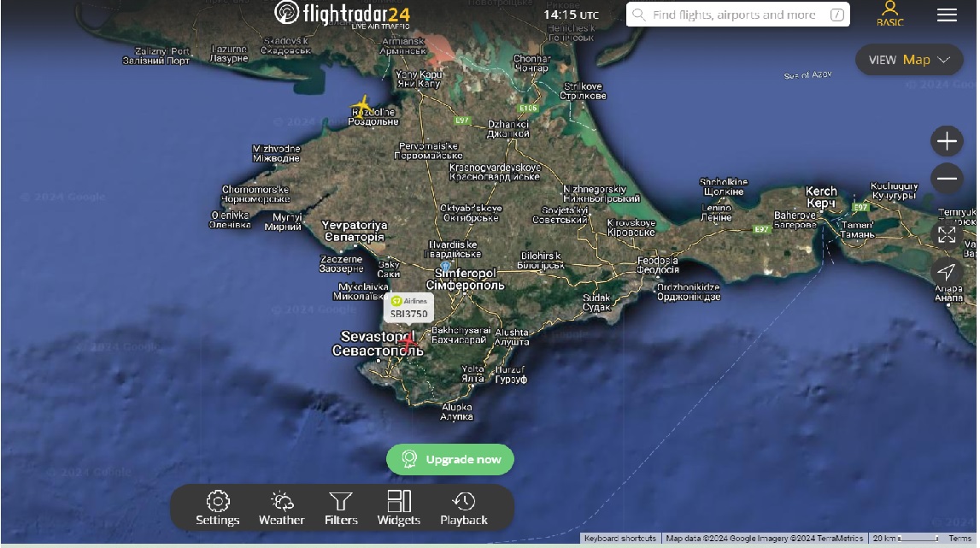The height and width of the screenshot is (548, 980).
Task: Click the SBI3750 flight label
Action: (x=409, y=308)
